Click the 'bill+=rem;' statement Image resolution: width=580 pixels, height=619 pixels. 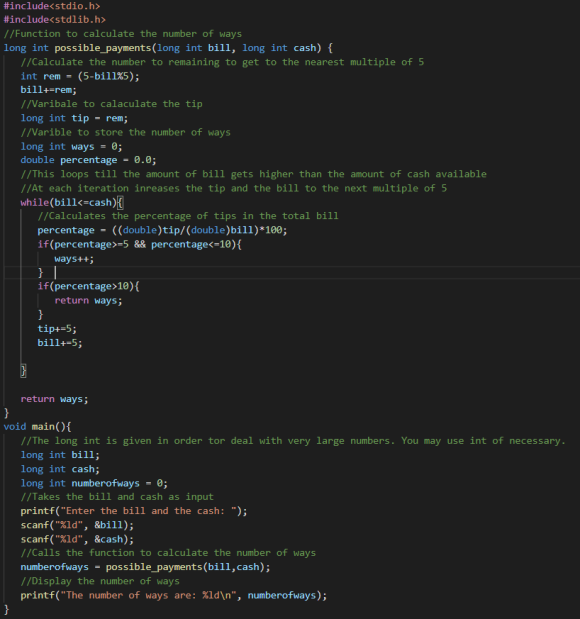click(49, 90)
